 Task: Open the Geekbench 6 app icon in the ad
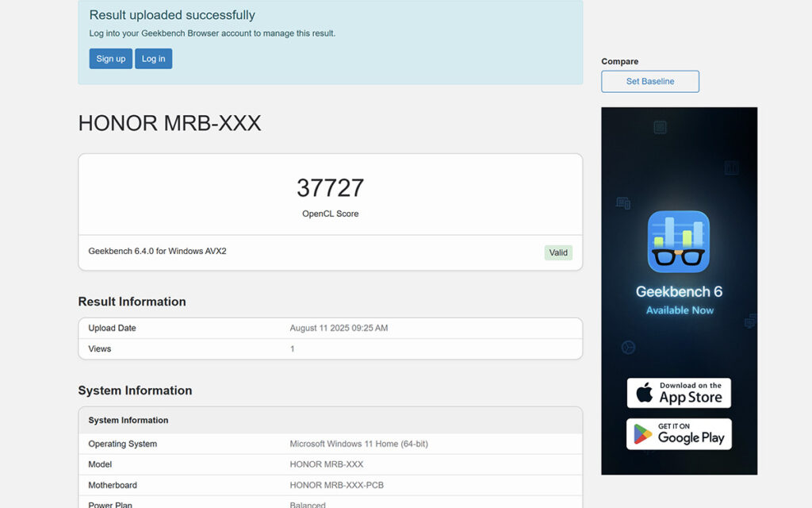(679, 241)
